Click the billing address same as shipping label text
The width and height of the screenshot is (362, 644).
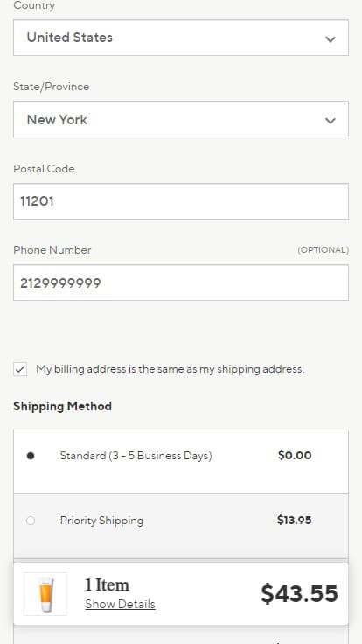[171, 369]
